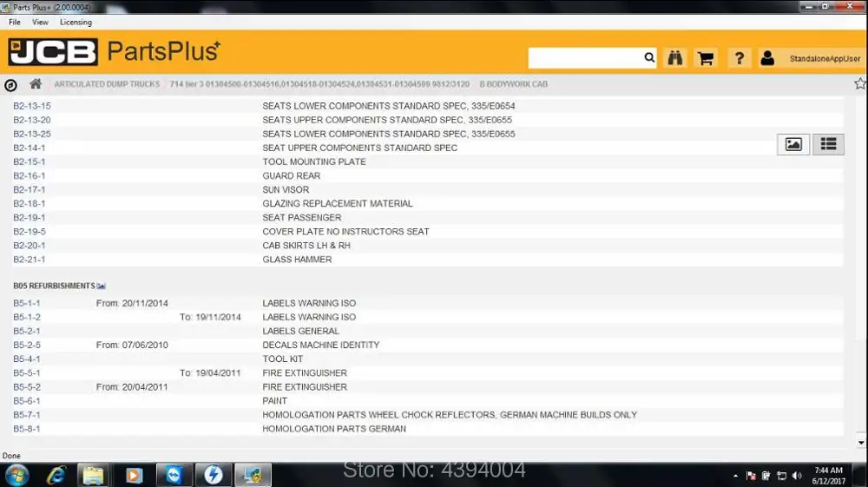Open B2-15-1 tool mounting plate
Screen dimensions: 868x487
click(x=30, y=161)
